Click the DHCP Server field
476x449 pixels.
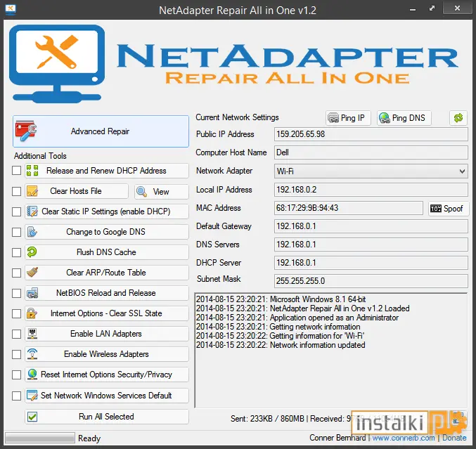[x=371, y=263]
